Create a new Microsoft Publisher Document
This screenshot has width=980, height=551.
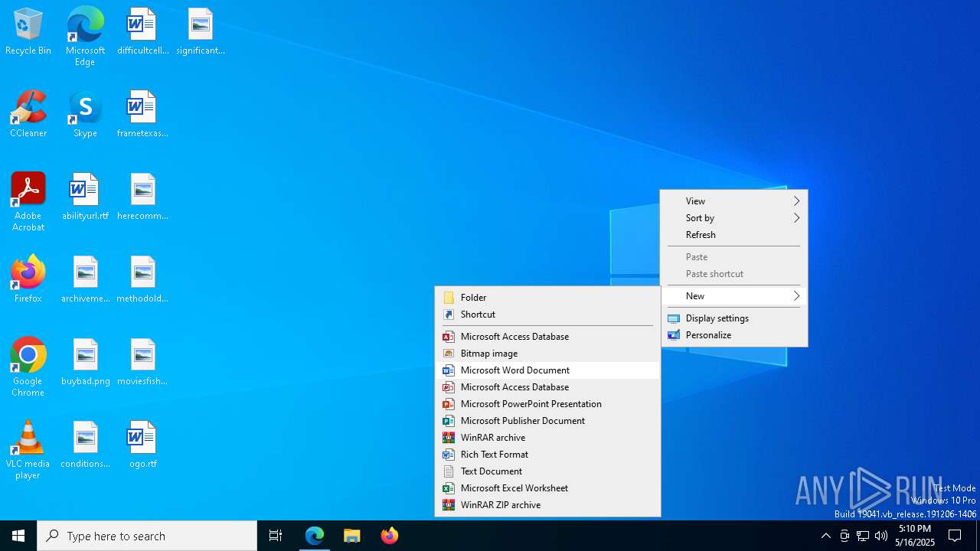pyautogui.click(x=547, y=421)
